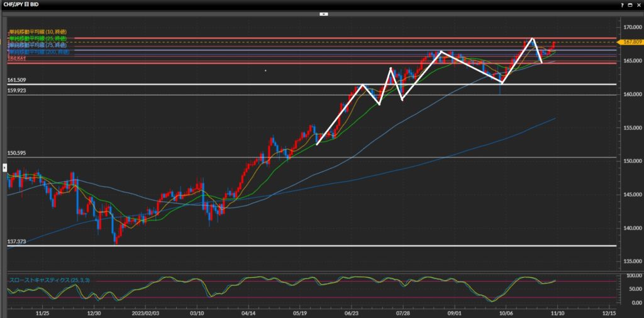The image size is (644, 318).
Task: Select the 159.923 horizontal line label
Action: 16,91
